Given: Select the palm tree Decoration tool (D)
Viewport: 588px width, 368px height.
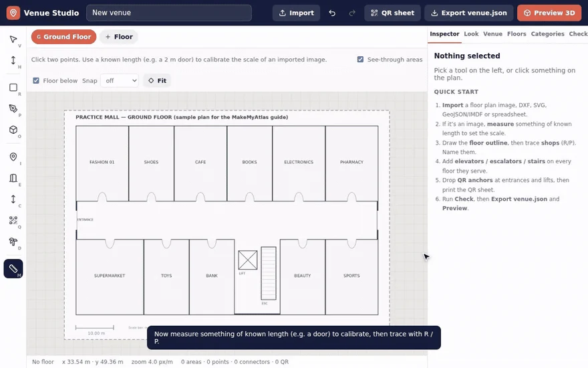Looking at the screenshot, I should (x=13, y=242).
